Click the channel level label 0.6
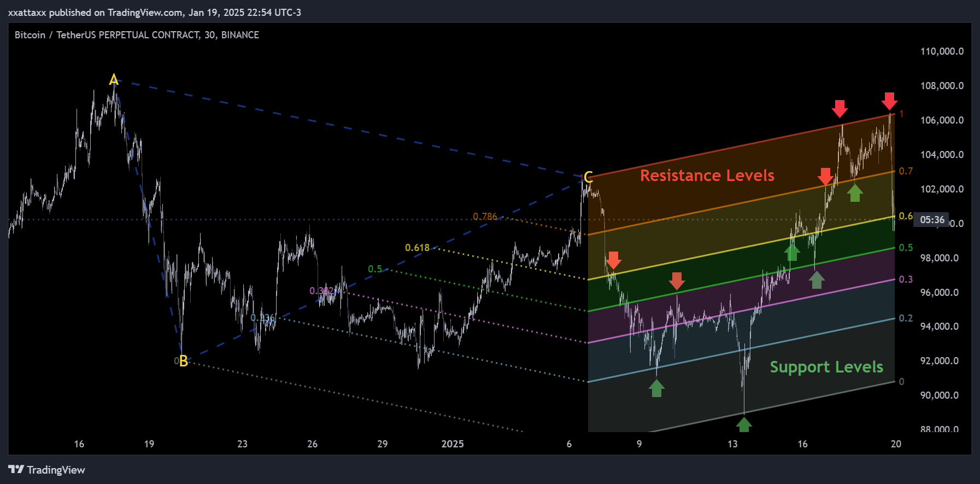 906,216
